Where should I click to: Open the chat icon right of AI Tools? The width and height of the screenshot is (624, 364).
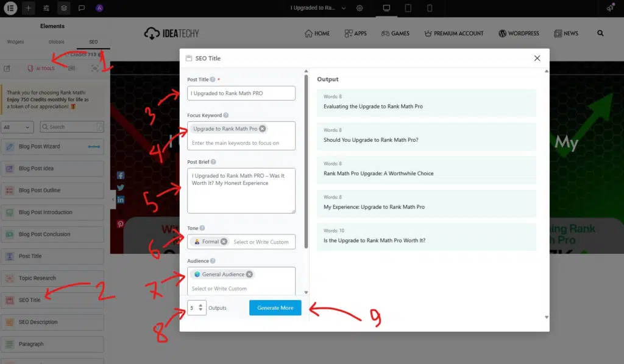click(x=72, y=68)
